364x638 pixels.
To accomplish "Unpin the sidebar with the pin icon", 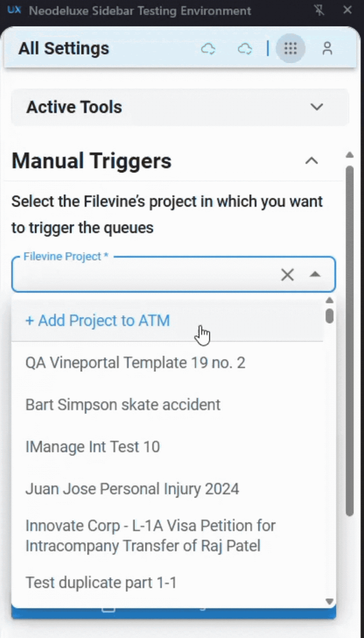I will [319, 10].
